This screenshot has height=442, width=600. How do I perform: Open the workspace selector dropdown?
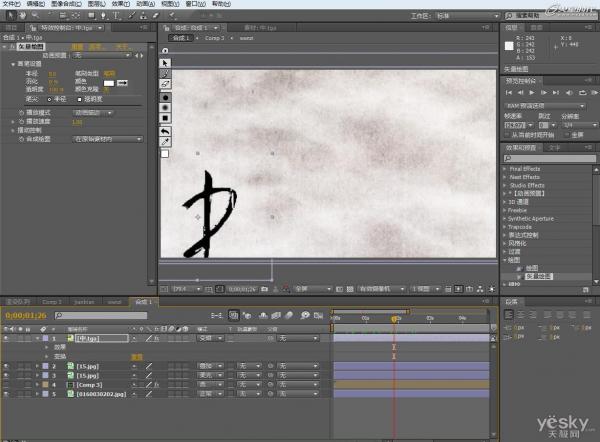(x=467, y=16)
